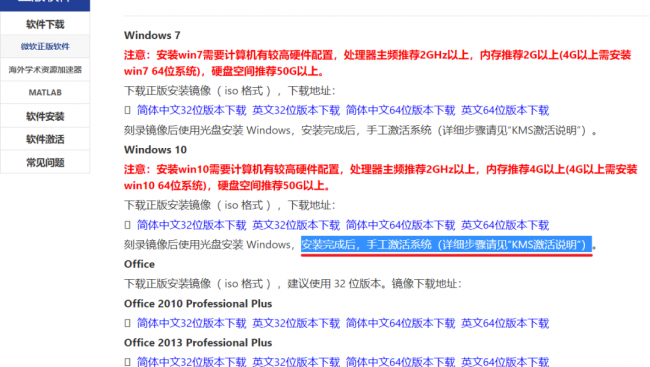Download Office 2013 简体中文32位版本
The image size is (650, 367).
[192, 362]
